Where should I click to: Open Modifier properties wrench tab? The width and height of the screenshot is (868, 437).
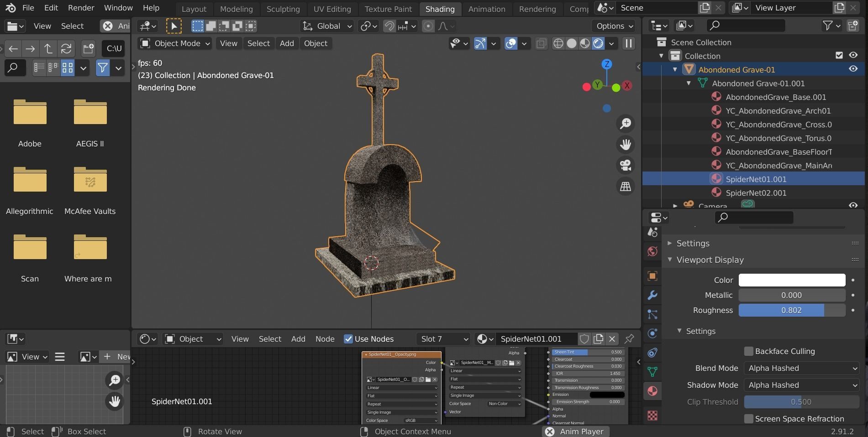click(x=652, y=295)
